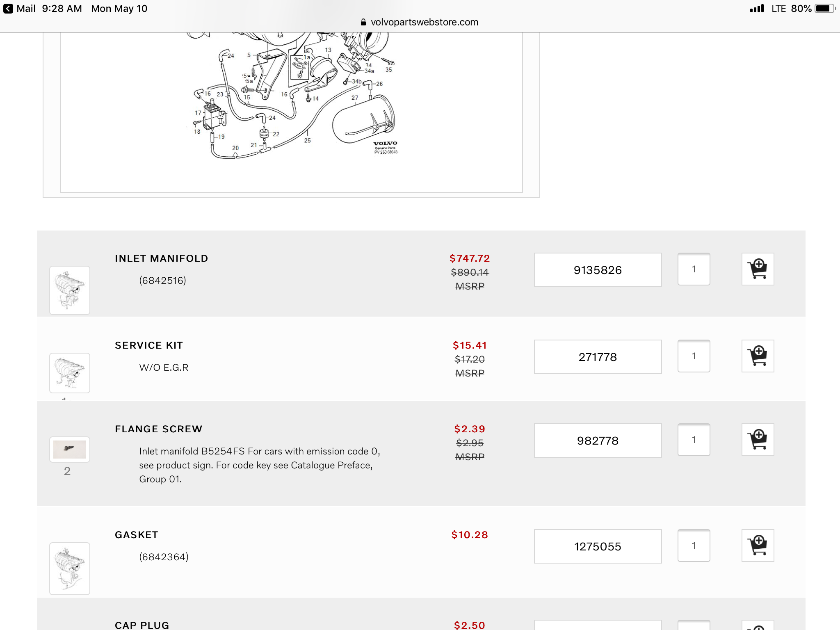Edit quantity field for Gasket
840x630 pixels.
694,546
